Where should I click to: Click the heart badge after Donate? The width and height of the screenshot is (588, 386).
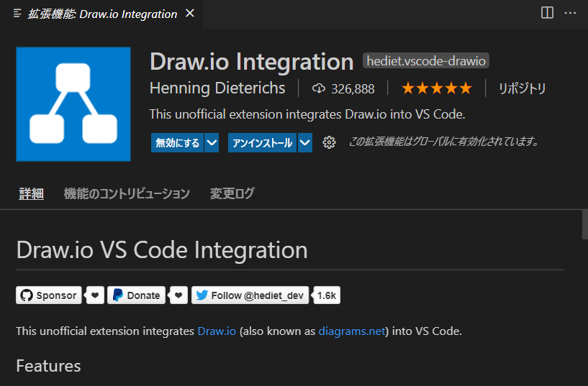coord(178,295)
